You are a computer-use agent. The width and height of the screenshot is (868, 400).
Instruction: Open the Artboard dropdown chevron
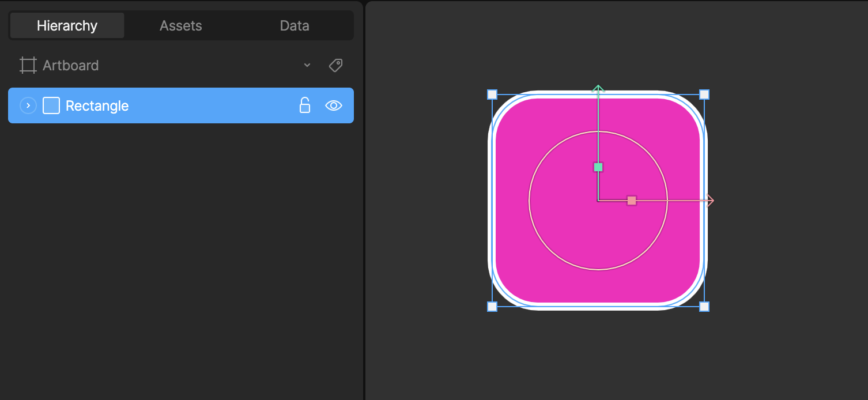[x=307, y=65]
